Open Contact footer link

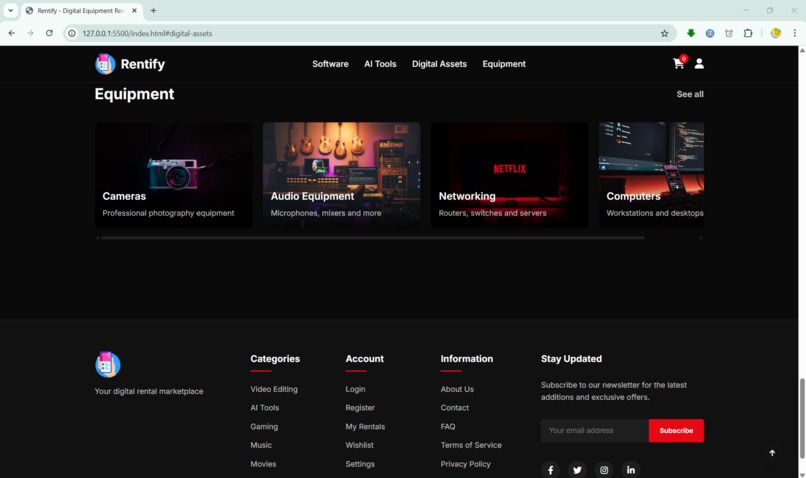click(454, 408)
